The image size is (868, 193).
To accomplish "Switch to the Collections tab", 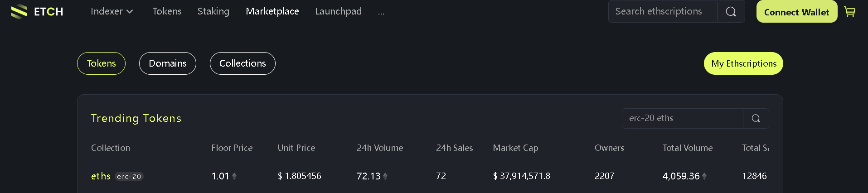I will (242, 63).
